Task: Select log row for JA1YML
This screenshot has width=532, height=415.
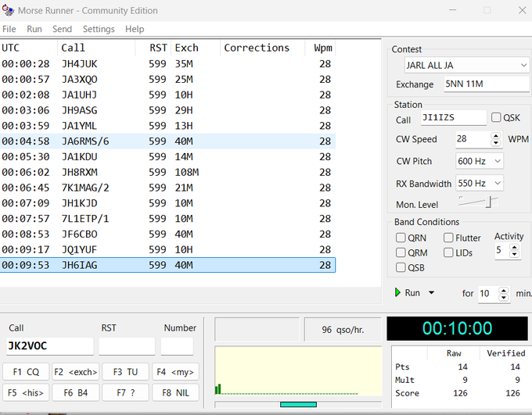Action: click(x=167, y=126)
